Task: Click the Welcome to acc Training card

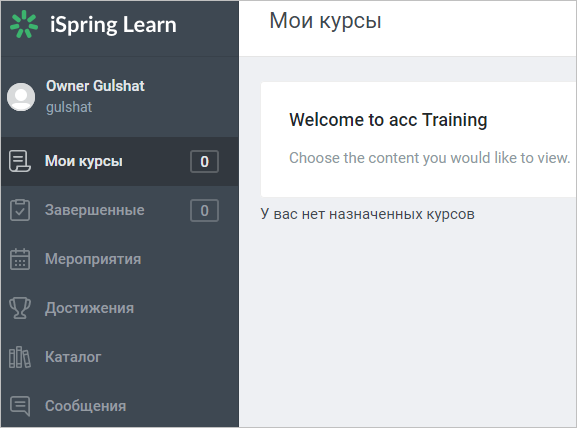Action: tap(419, 139)
